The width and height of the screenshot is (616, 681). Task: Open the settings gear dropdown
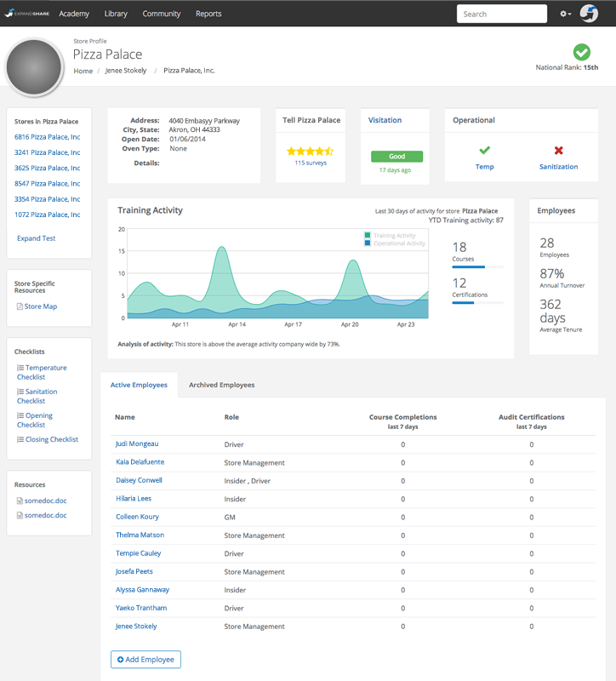(565, 14)
